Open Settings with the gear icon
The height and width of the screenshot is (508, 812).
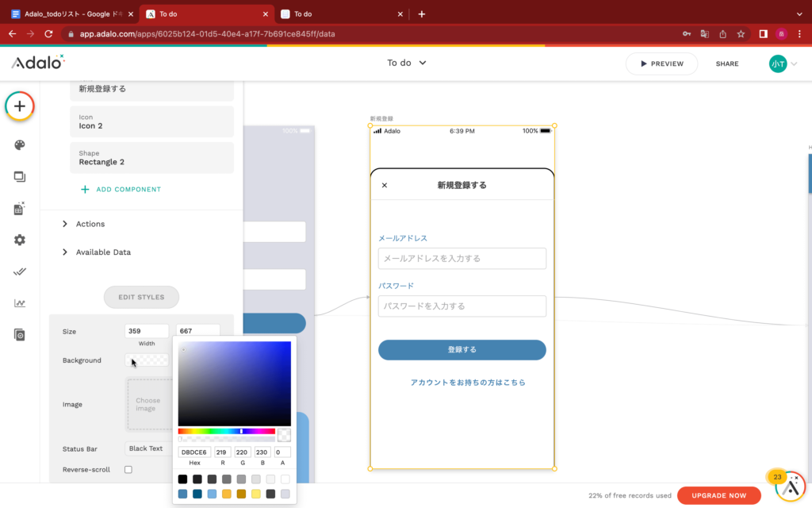pos(19,239)
